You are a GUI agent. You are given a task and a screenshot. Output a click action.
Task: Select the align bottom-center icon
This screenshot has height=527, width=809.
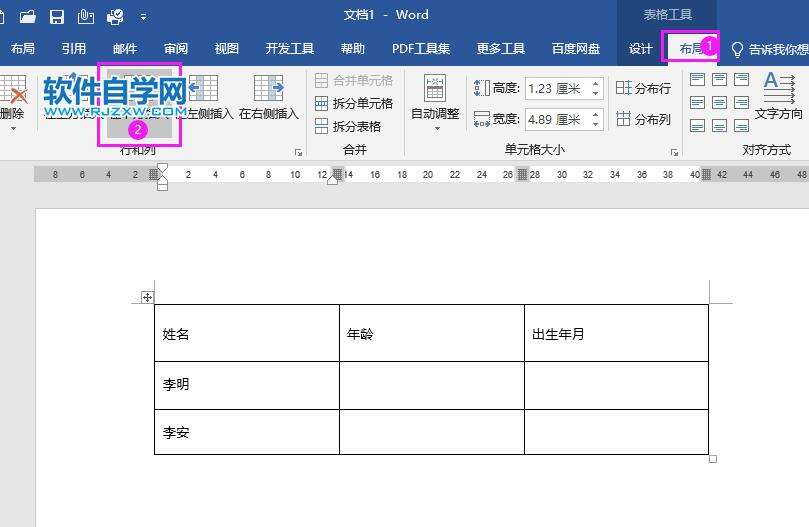(719, 125)
